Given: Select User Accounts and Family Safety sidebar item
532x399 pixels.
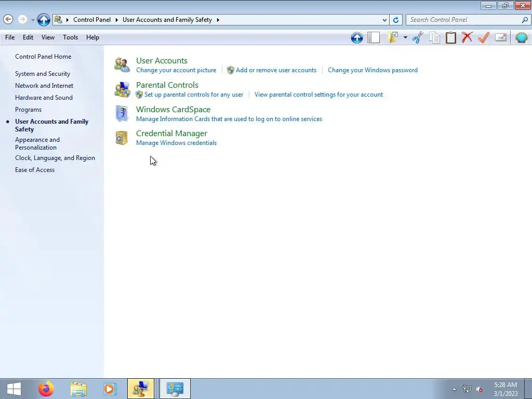Looking at the screenshot, I should click(x=51, y=125).
